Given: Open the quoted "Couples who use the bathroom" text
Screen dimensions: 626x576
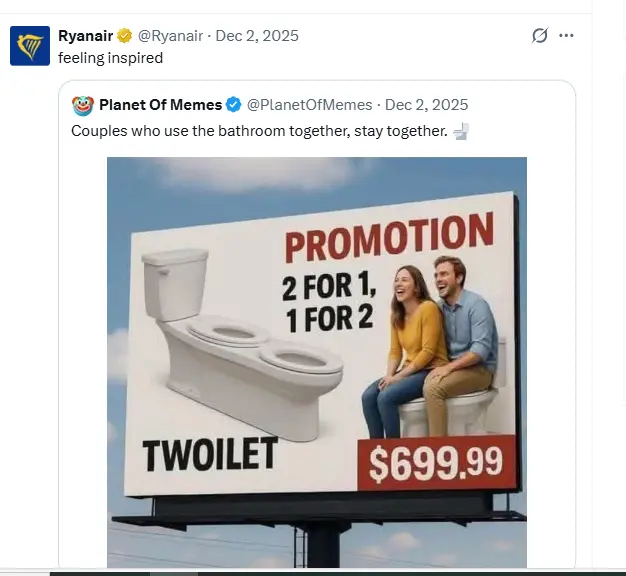Looking at the screenshot, I should click(x=259, y=131).
